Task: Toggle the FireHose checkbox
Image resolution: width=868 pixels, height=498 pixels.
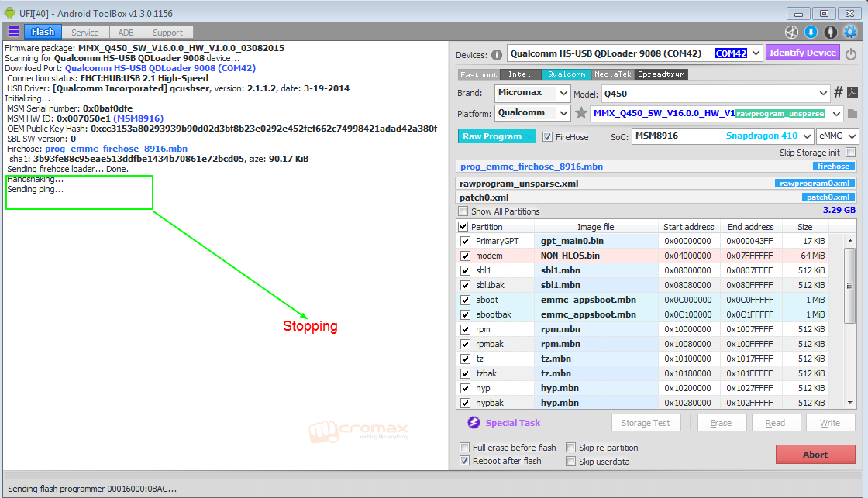Action: [547, 136]
